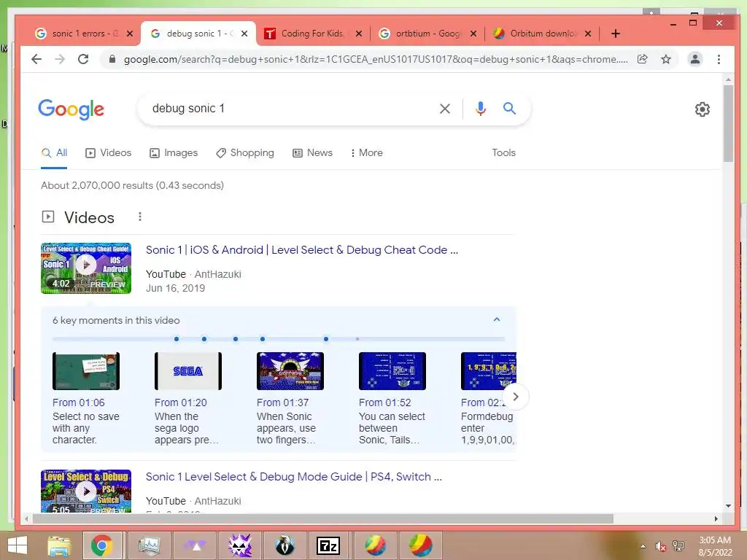Close the 'sonic 1 errors' tab

tap(130, 34)
